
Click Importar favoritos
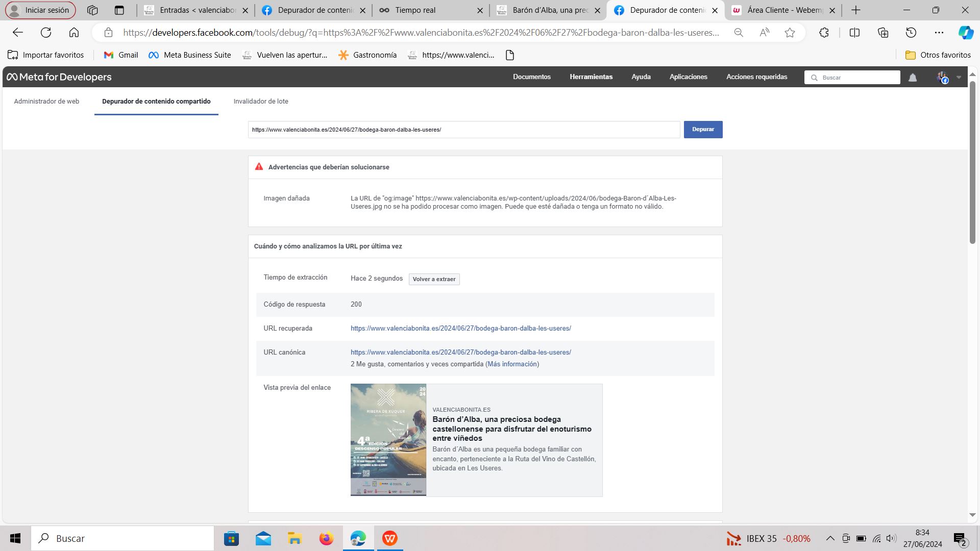click(x=46, y=55)
